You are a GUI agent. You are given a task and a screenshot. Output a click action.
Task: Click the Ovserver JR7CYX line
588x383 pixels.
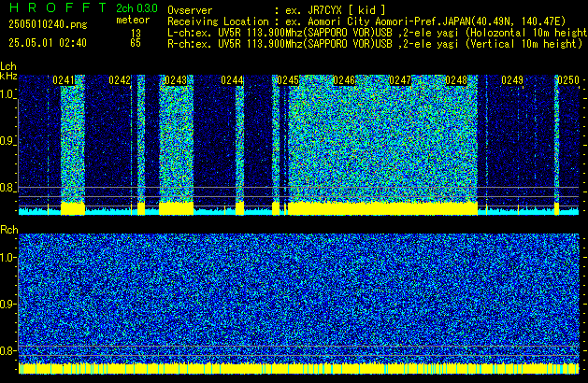(x=277, y=10)
